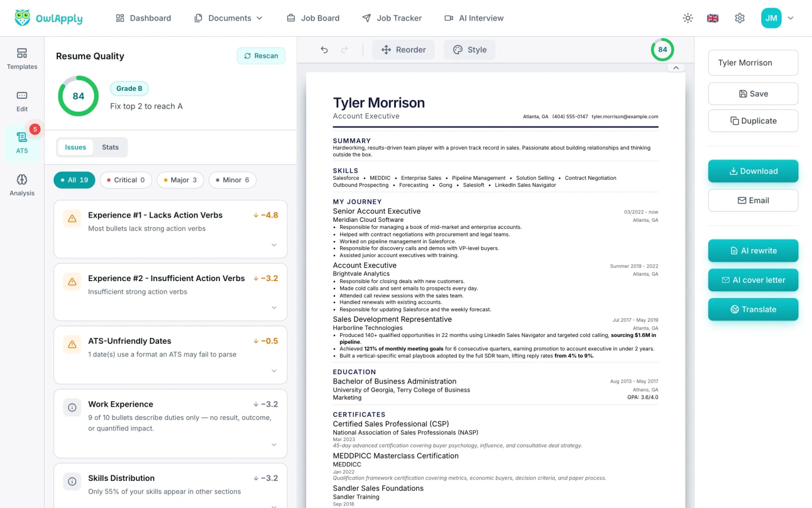
Task: Go to Job Board
Action: pyautogui.click(x=313, y=18)
